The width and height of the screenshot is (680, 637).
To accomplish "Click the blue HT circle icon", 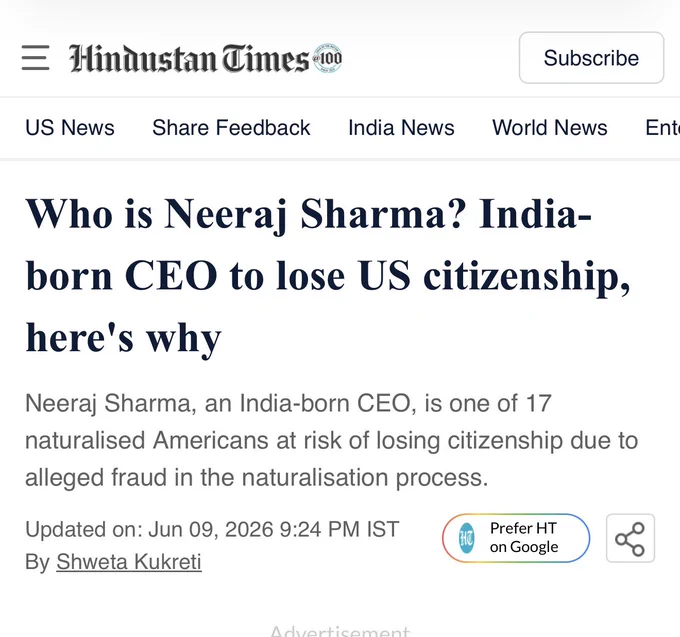I will tap(467, 538).
